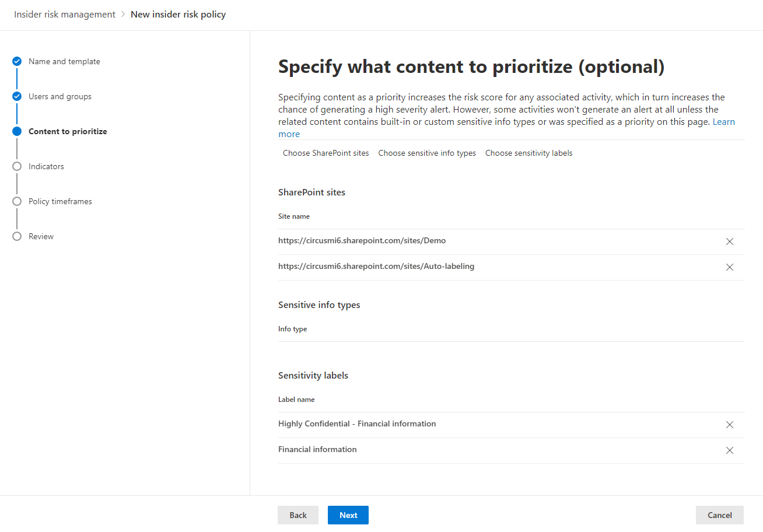
Task: Click the filled step indicator for Content to prioritize
Action: (x=16, y=131)
